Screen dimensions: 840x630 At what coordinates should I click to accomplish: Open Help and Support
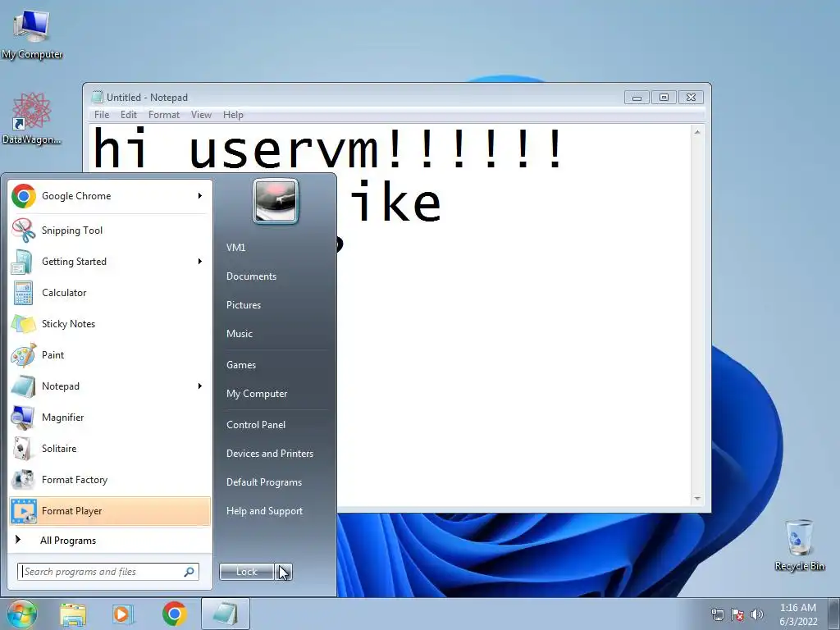coord(265,511)
